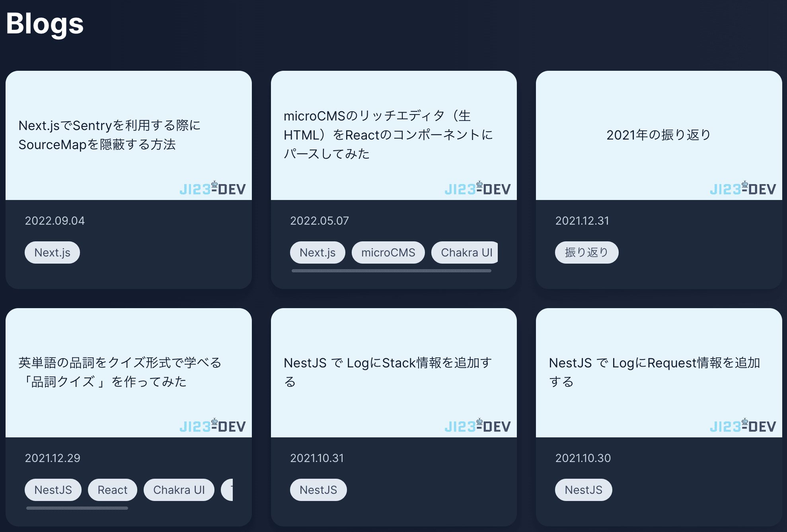Open the microCMS rich editor article title
This screenshot has width=787, height=532.
click(x=388, y=135)
